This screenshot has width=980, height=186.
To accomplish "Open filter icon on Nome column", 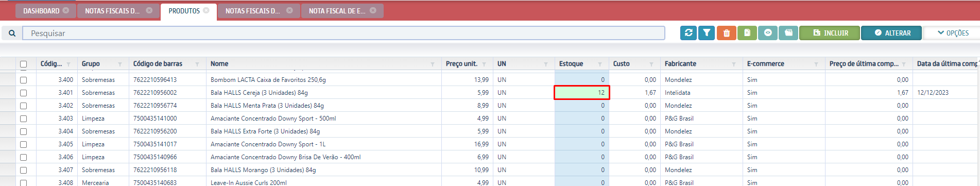I will point(433,64).
